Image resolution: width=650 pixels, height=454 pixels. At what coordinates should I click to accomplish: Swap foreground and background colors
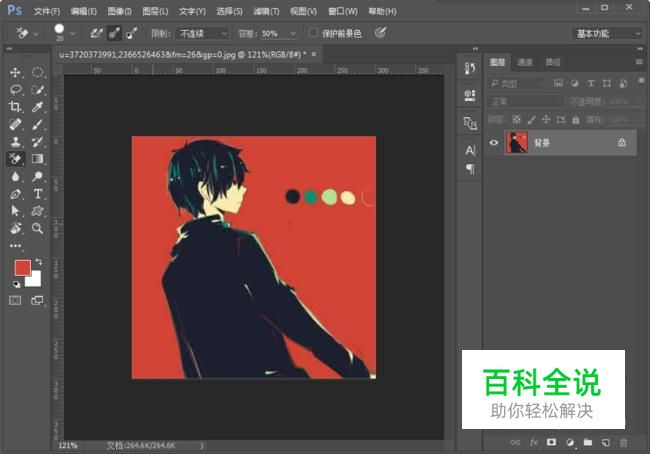tap(39, 262)
